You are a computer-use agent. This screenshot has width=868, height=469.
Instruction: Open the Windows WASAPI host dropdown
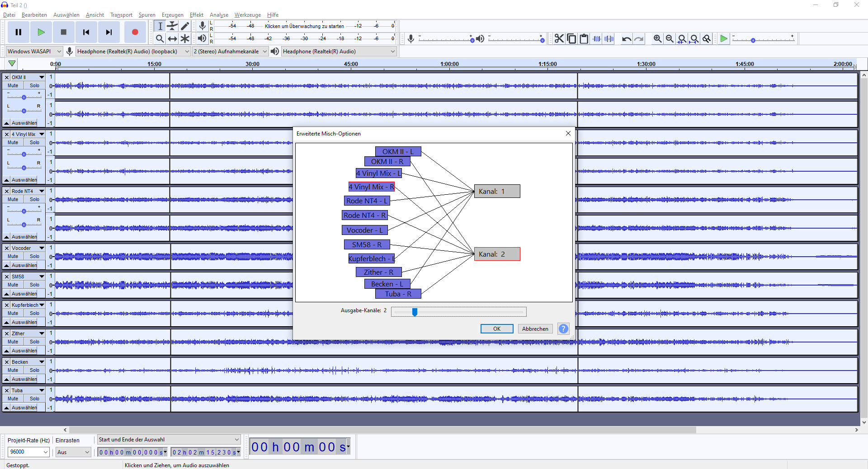(x=34, y=52)
